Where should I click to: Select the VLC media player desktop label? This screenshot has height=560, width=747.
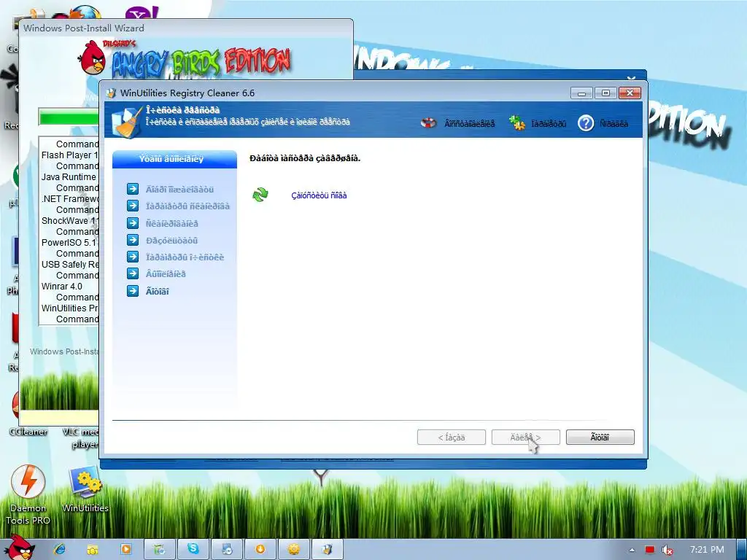(81, 437)
